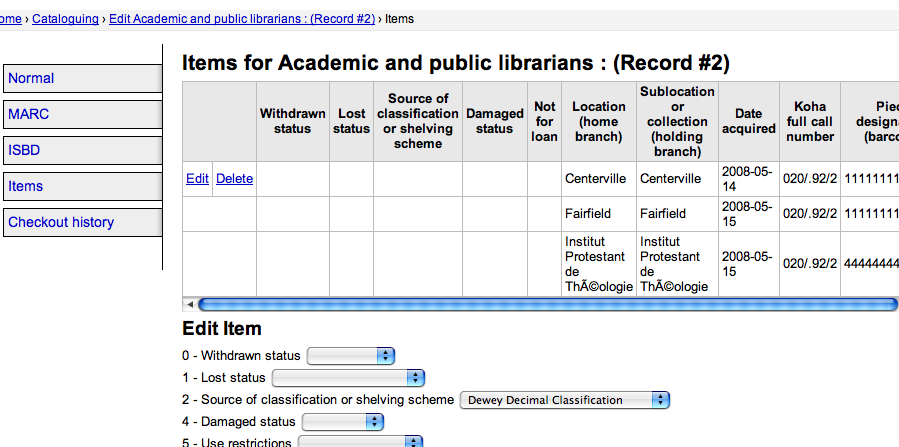Switch to the MARC view tab
Screen dimensions: 899x447
[82, 114]
